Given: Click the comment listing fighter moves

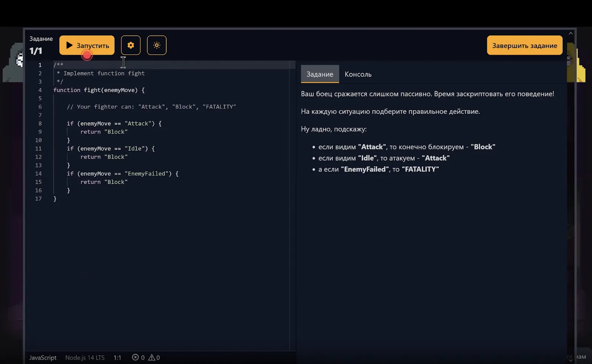Looking at the screenshot, I should 151,107.
